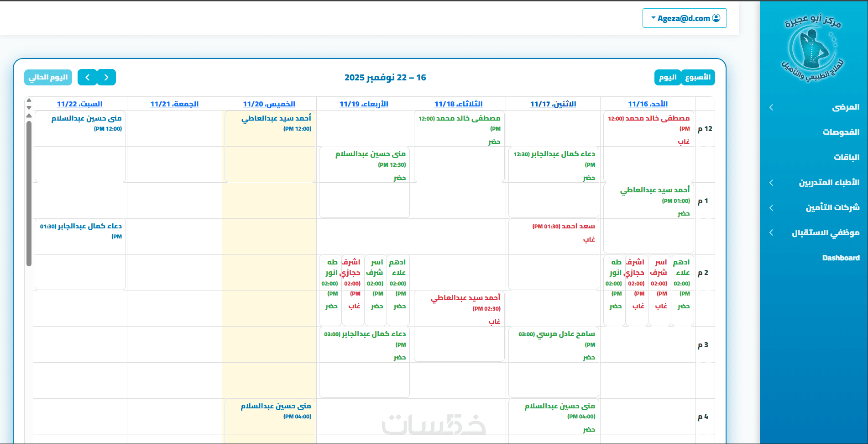The width and height of the screenshot is (868, 444).
Task: Switch to the الأسبوع week view
Action: 698,77
